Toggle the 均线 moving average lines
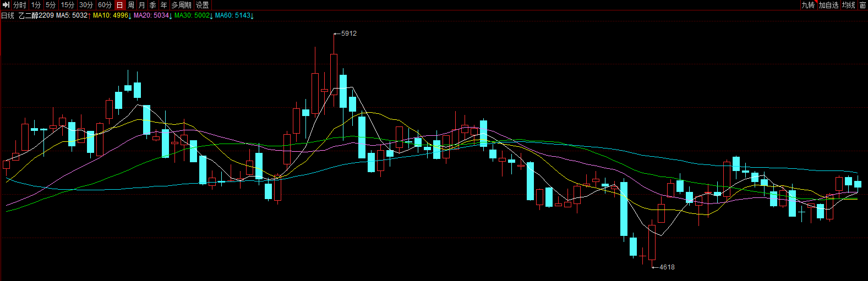 pyautogui.click(x=849, y=5)
